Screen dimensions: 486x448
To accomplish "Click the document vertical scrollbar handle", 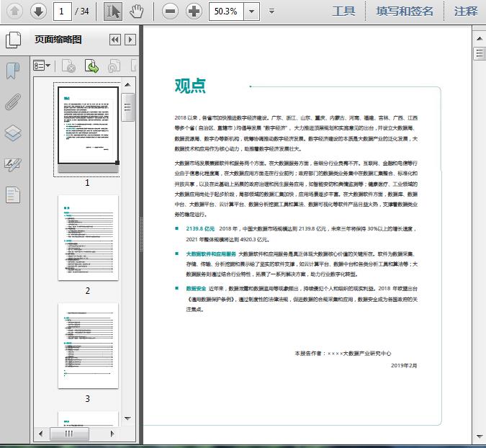I will [480, 53].
